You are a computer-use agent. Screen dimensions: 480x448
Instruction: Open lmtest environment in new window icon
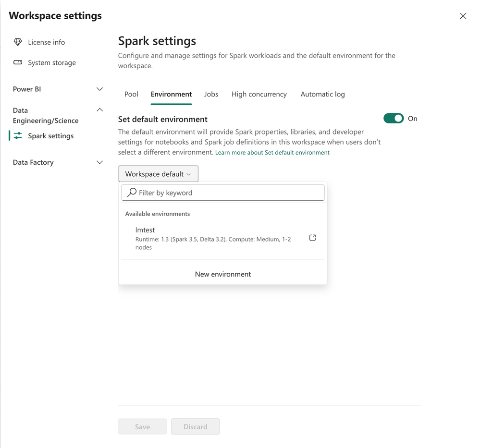pos(312,238)
